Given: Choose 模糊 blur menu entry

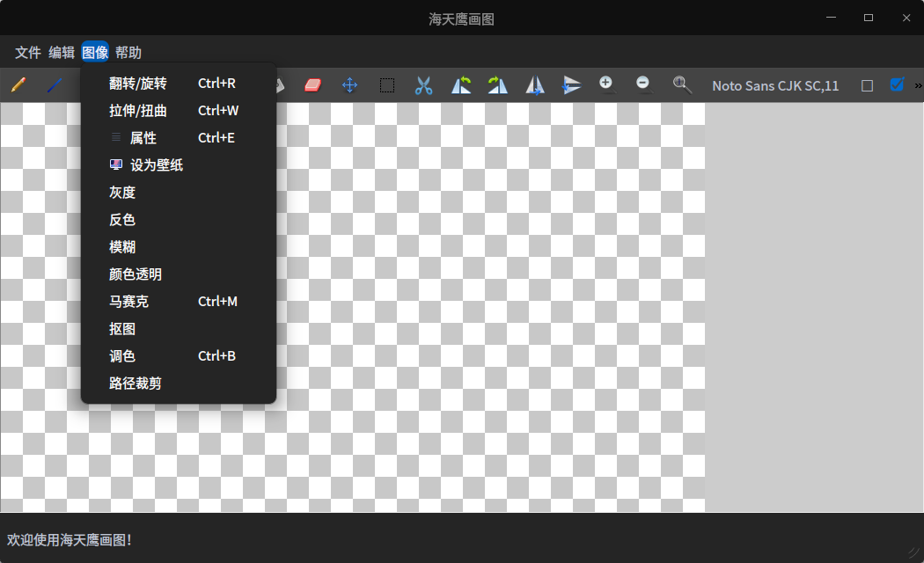Looking at the screenshot, I should (179, 247).
